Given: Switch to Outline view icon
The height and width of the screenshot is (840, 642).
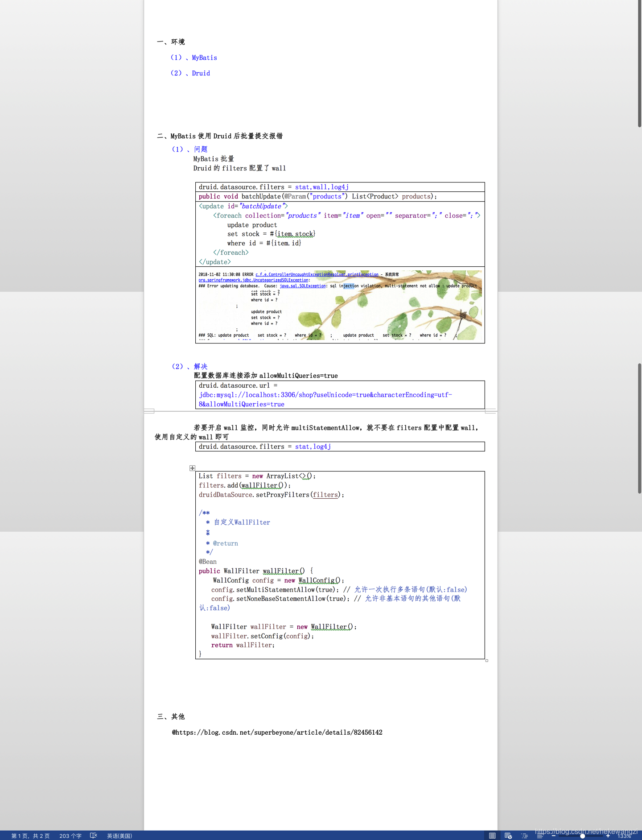Looking at the screenshot, I should [x=524, y=836].
